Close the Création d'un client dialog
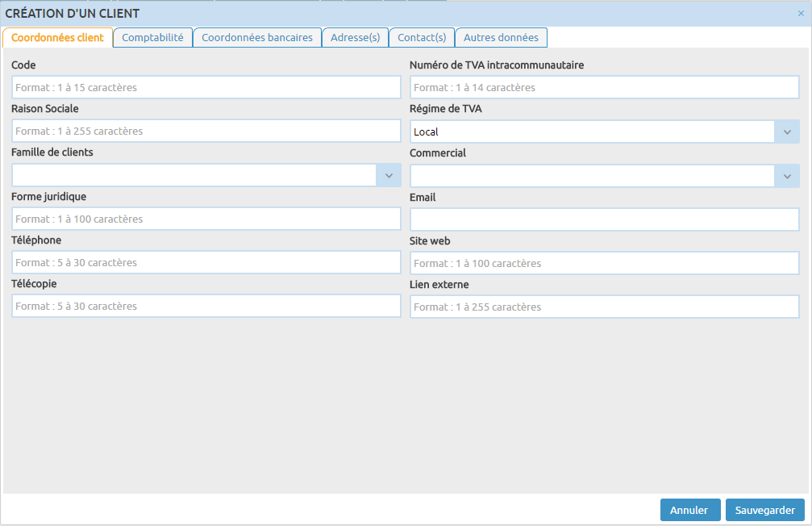812x526 pixels. pyautogui.click(x=800, y=14)
